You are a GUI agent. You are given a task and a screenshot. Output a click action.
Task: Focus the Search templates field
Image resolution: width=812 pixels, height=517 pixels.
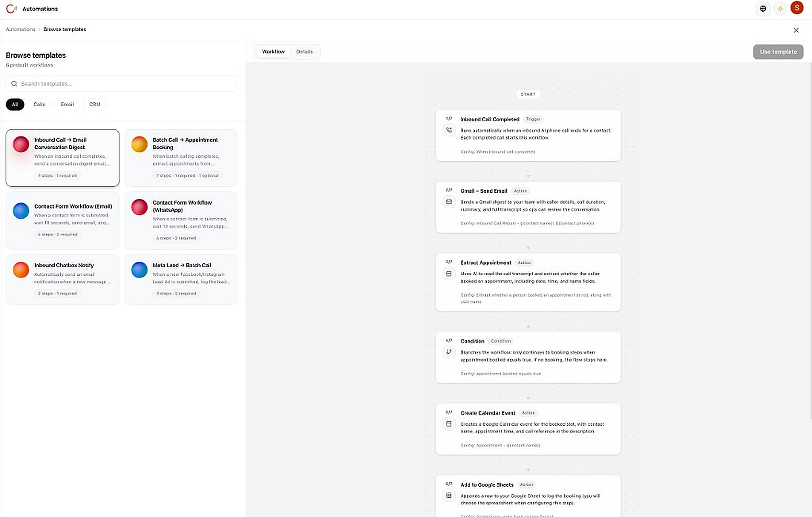122,84
